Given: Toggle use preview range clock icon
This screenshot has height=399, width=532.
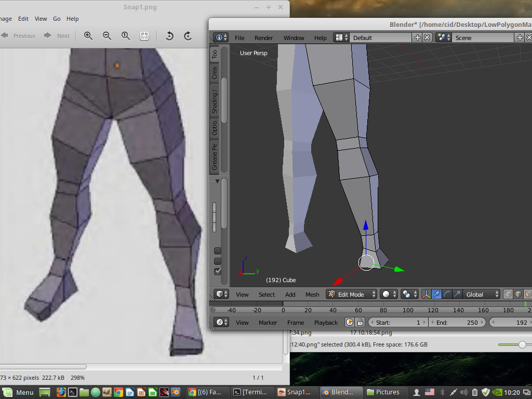Looking at the screenshot, I should (350, 322).
